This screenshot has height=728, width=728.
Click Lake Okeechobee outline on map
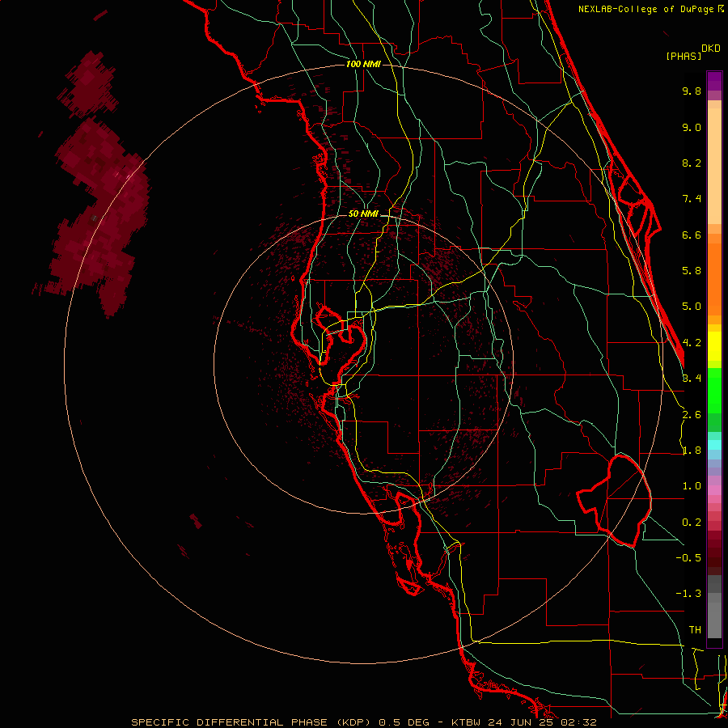[614, 501]
